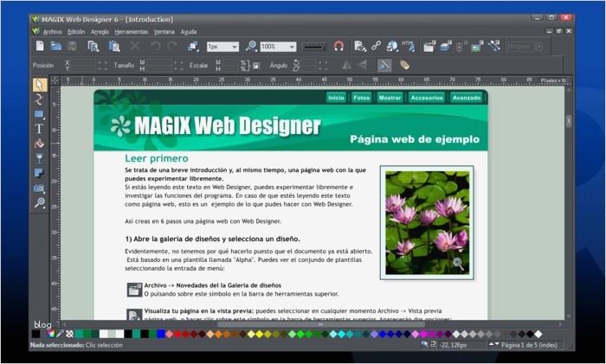
Task: Select the freehand line drawing tool
Action: click(x=39, y=99)
